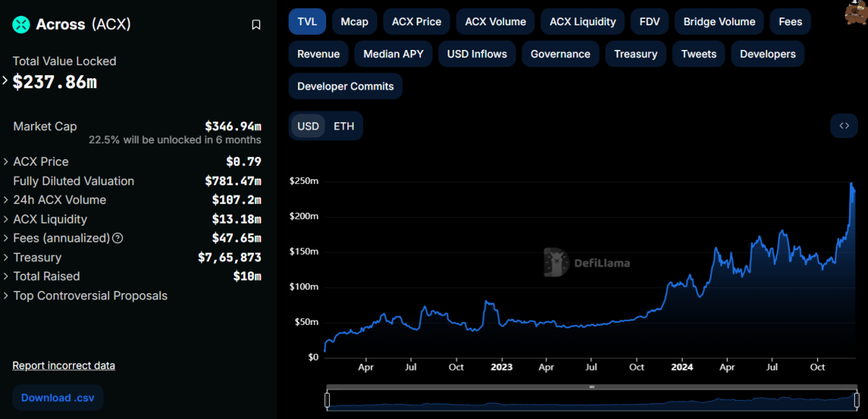
Task: Expand the ACX Liquidity row
Action: tap(7, 219)
